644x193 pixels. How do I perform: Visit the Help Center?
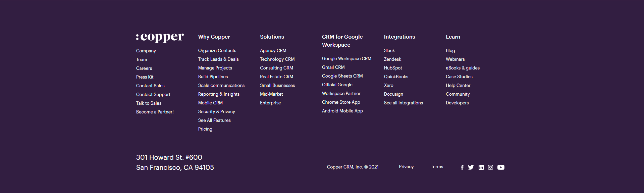pyautogui.click(x=458, y=85)
